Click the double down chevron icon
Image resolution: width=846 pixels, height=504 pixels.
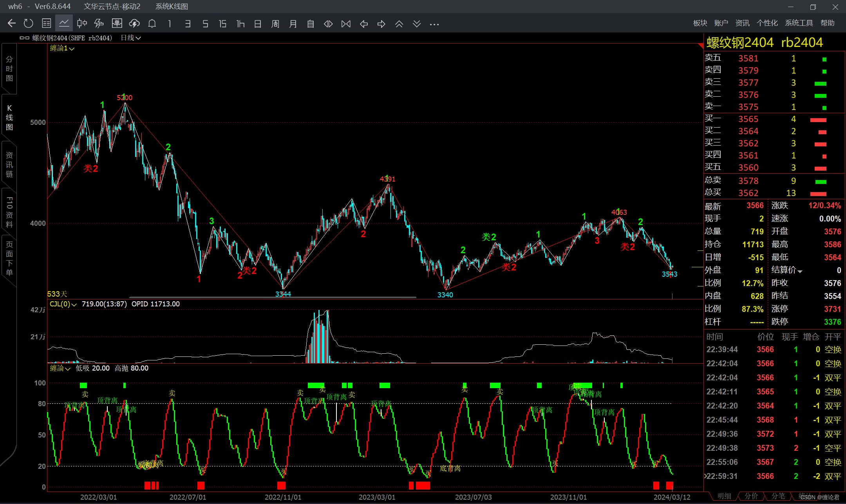tap(417, 24)
